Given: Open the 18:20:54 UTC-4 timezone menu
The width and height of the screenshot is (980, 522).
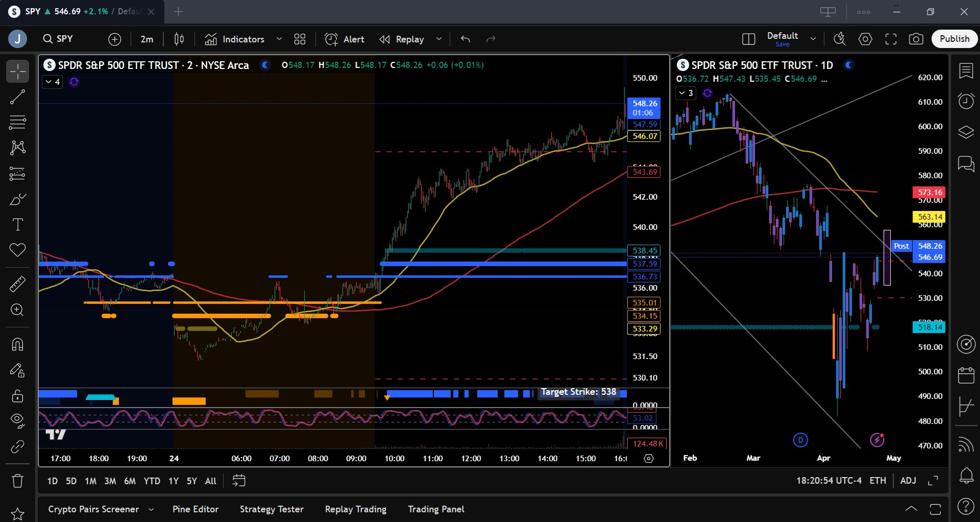Looking at the screenshot, I should pyautogui.click(x=829, y=481).
